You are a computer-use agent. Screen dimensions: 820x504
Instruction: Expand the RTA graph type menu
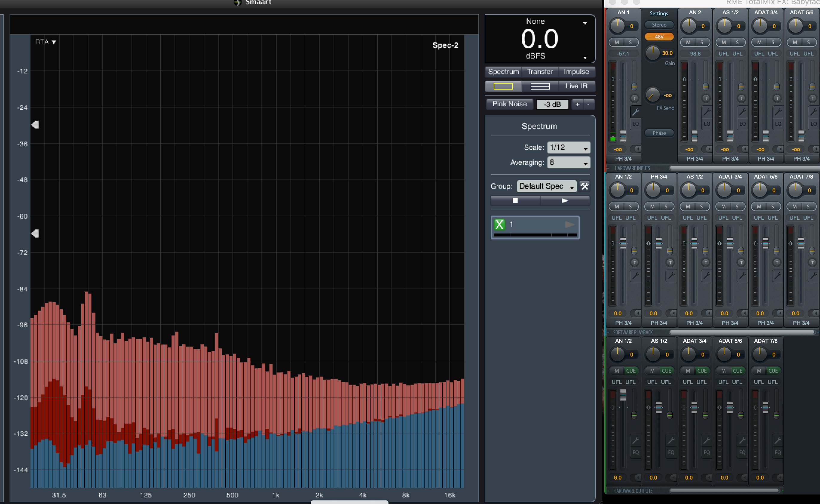coord(46,42)
